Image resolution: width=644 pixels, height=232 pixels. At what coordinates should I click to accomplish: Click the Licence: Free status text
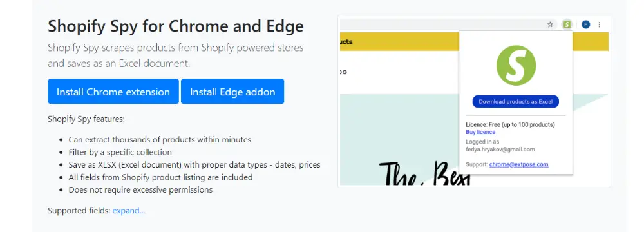(x=510, y=124)
